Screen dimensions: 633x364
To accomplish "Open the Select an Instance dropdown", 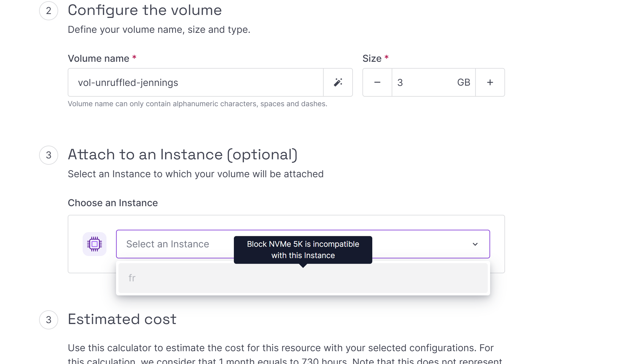I will point(303,244).
